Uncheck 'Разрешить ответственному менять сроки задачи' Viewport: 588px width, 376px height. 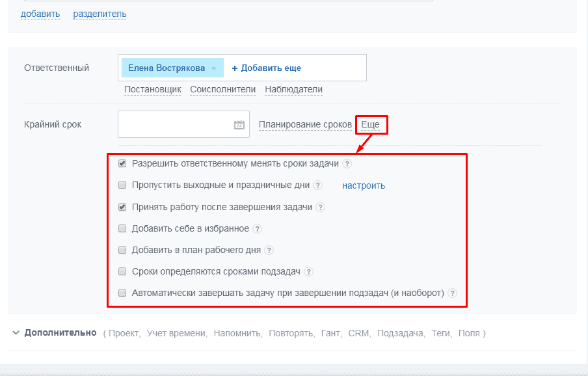pos(122,164)
